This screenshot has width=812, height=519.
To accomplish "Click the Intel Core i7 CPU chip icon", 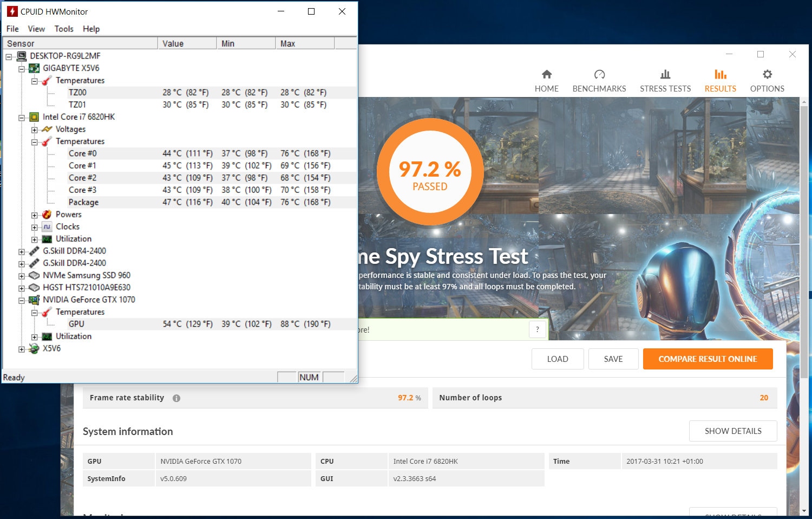I will pyautogui.click(x=34, y=117).
